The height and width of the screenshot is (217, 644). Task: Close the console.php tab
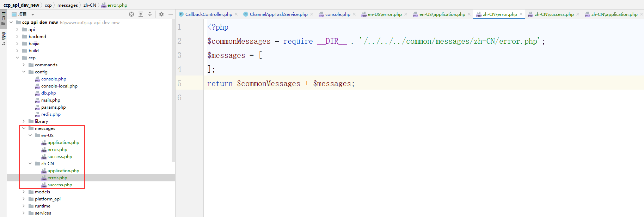(354, 14)
